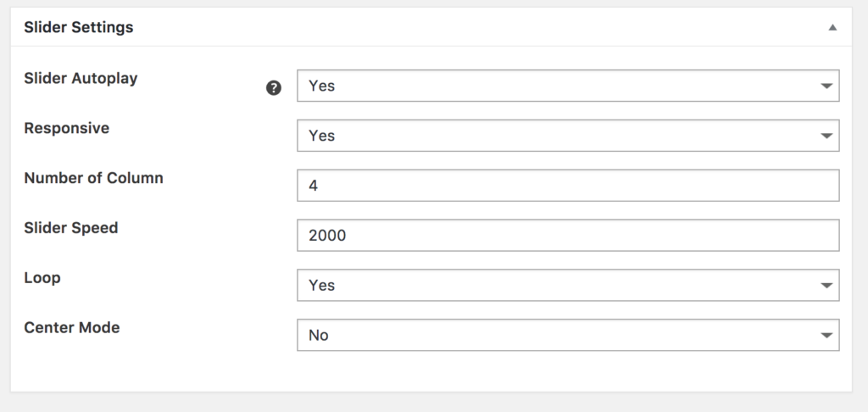
Task: Click the arrow on the Responsive select
Action: coord(826,136)
